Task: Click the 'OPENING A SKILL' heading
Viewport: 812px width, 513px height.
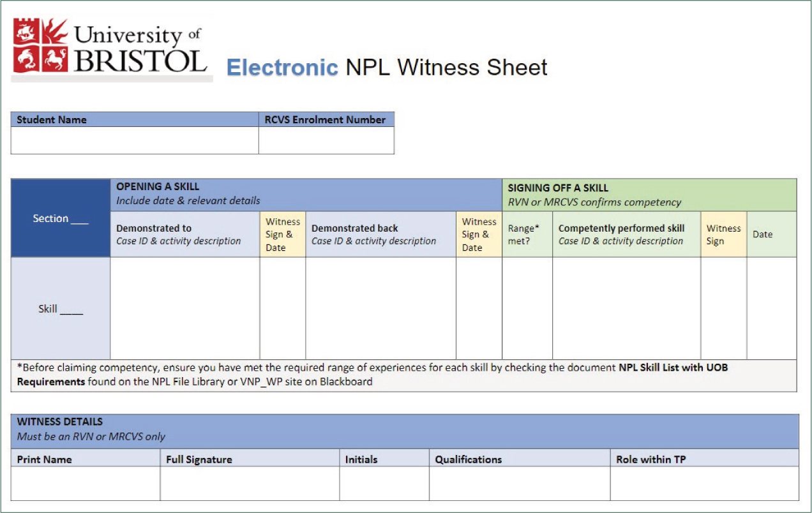Action: (x=158, y=187)
